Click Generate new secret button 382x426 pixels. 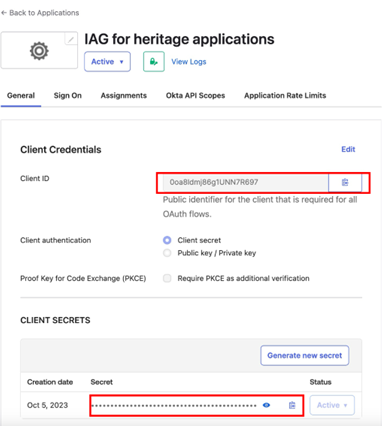click(x=305, y=355)
